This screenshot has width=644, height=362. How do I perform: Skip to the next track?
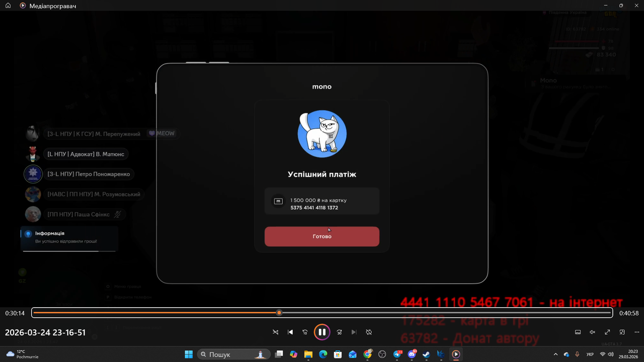tap(354, 332)
